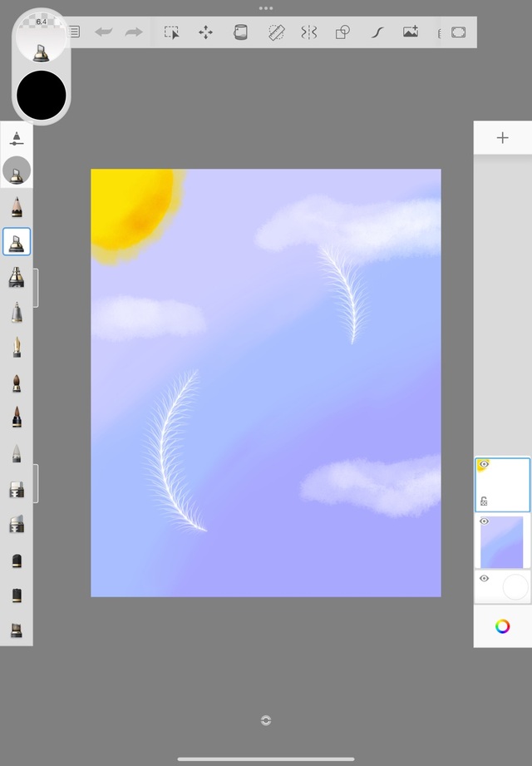
Task: Click the Import Image icon
Action: click(x=411, y=32)
